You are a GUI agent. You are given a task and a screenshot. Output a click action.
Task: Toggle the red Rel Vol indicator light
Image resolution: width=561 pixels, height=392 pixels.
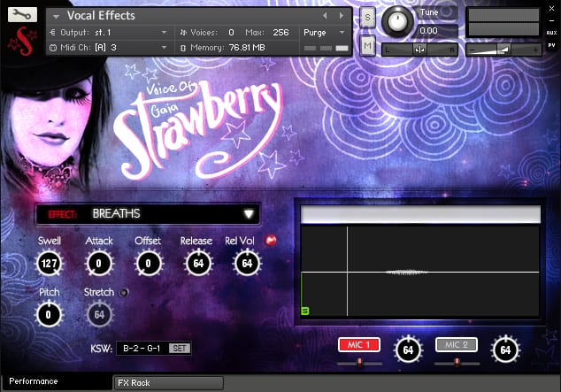[x=271, y=241]
